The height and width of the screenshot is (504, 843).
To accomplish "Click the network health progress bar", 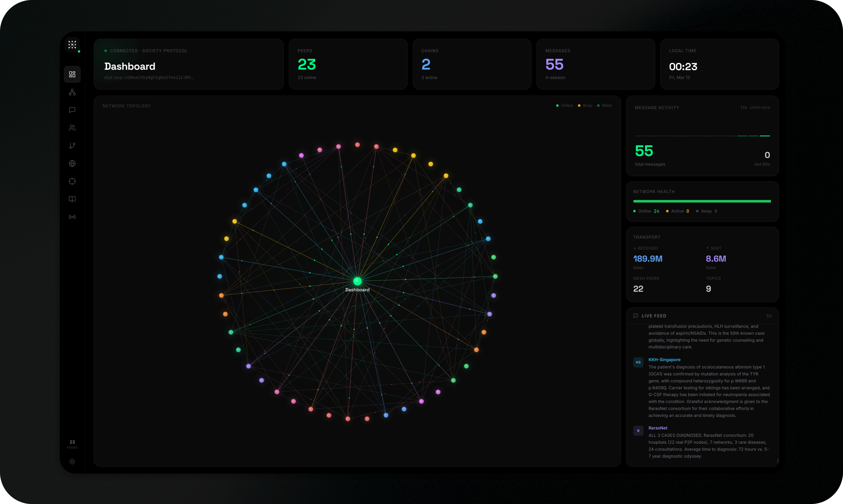I will (702, 201).
